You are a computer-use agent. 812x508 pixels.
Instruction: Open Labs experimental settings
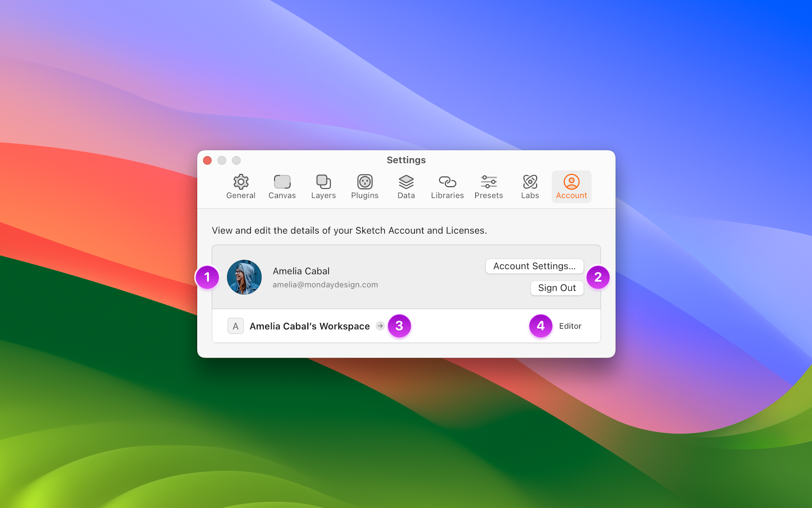(x=529, y=187)
